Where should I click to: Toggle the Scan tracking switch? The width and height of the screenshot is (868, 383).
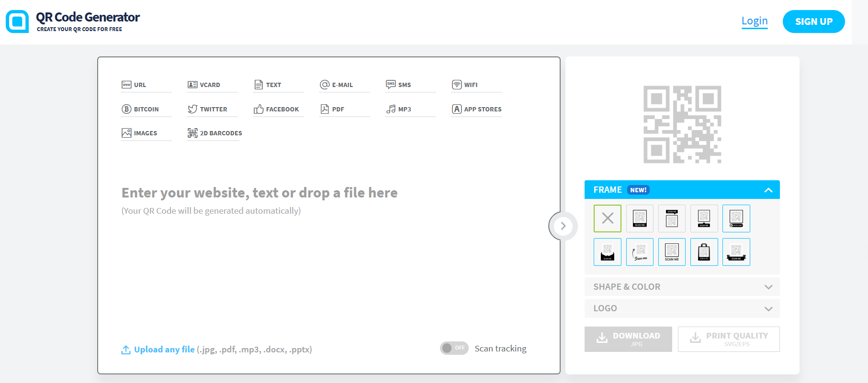point(454,348)
